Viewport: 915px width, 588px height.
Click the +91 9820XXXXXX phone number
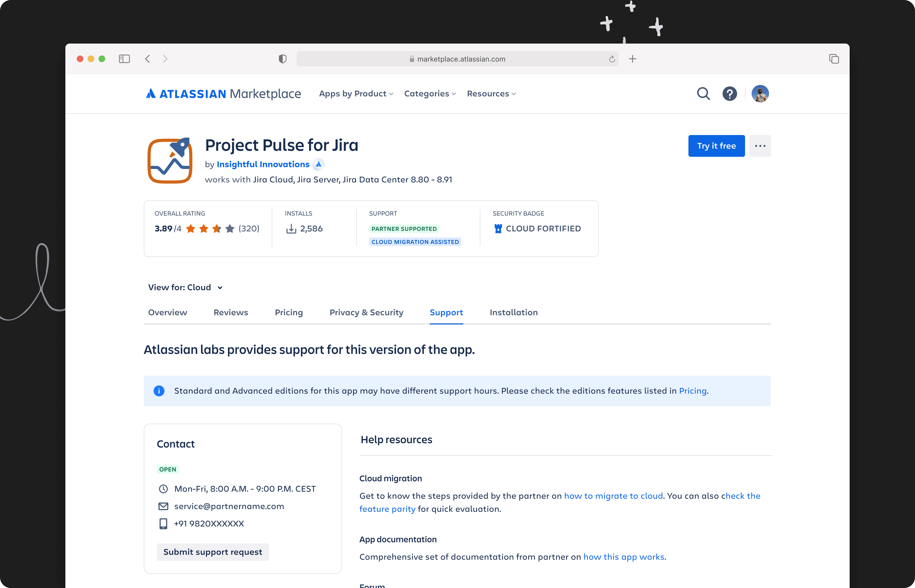[x=209, y=523]
